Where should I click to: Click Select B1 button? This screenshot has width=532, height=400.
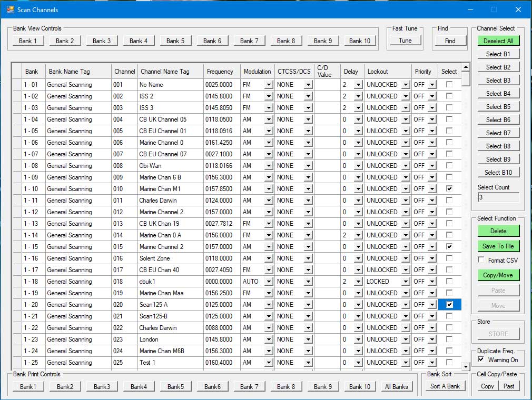coord(498,54)
